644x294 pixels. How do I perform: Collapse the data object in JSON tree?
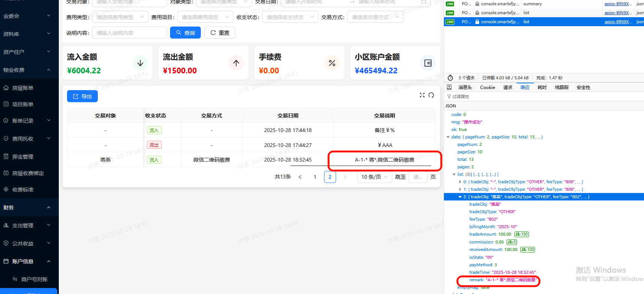pyautogui.click(x=448, y=137)
